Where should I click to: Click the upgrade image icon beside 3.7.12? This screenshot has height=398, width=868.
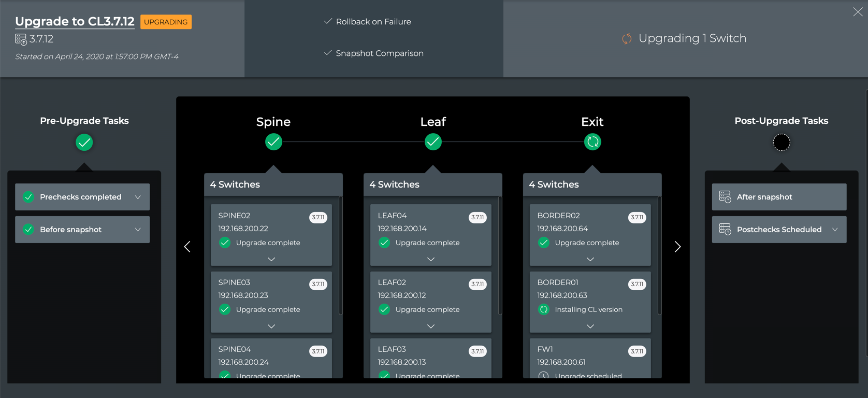coord(21,39)
